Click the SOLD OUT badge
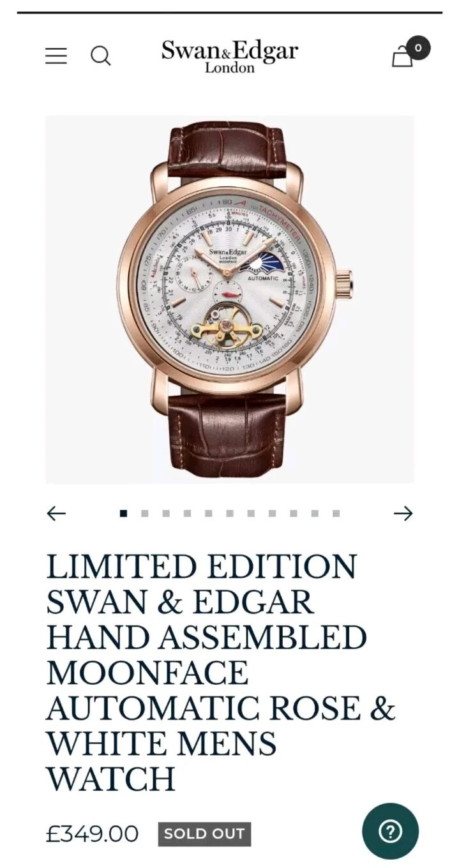The image size is (459, 868). 204,834
